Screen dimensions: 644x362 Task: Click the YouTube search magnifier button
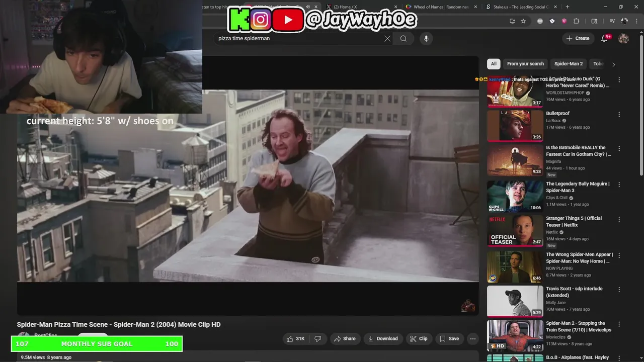pyautogui.click(x=404, y=39)
